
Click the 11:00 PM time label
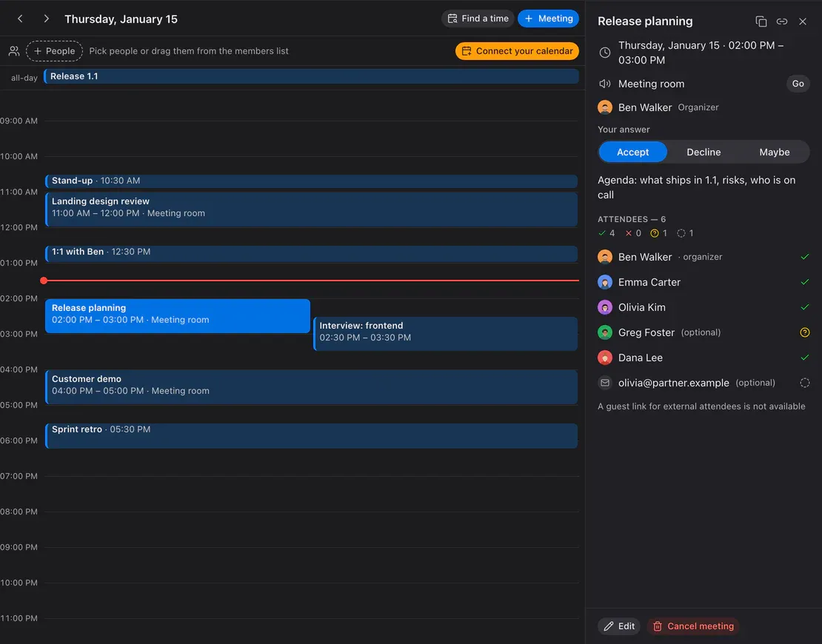tap(19, 618)
